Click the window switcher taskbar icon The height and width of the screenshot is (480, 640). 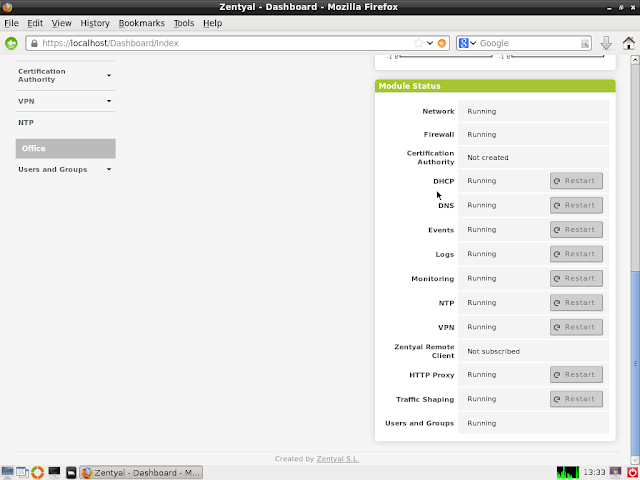[x=22, y=472]
